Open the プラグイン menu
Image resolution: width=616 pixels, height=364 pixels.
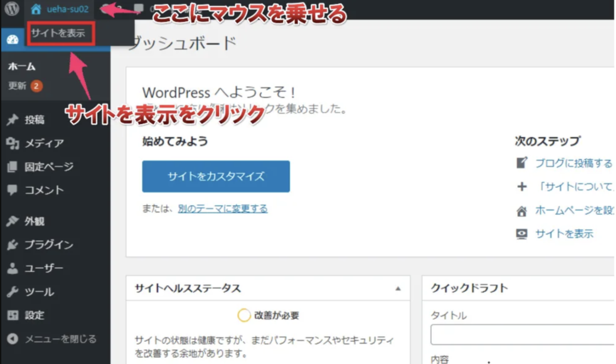coord(49,245)
